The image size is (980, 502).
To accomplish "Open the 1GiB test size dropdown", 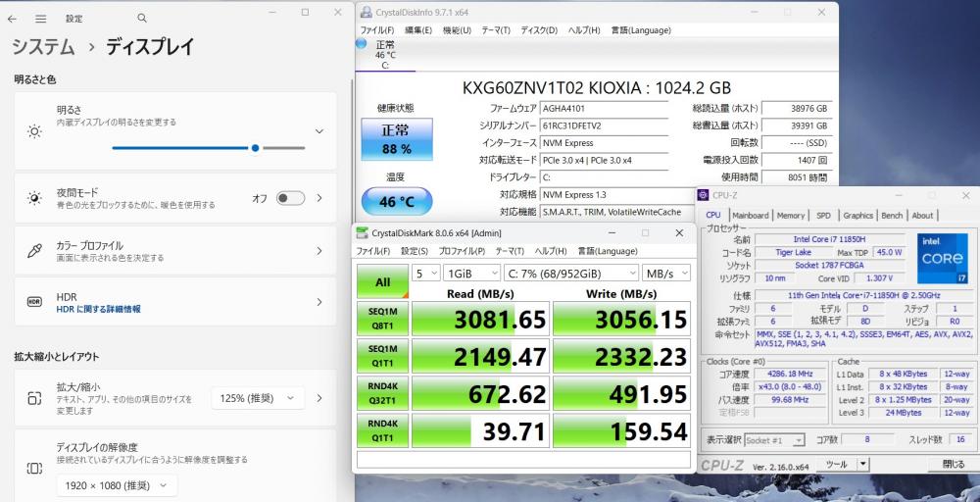I will pyautogui.click(x=472, y=274).
